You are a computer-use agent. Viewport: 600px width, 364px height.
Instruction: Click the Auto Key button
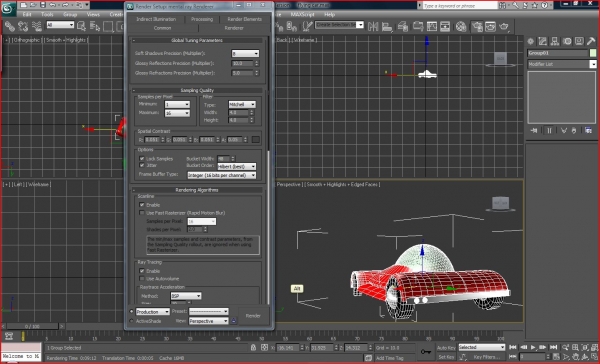click(x=446, y=348)
